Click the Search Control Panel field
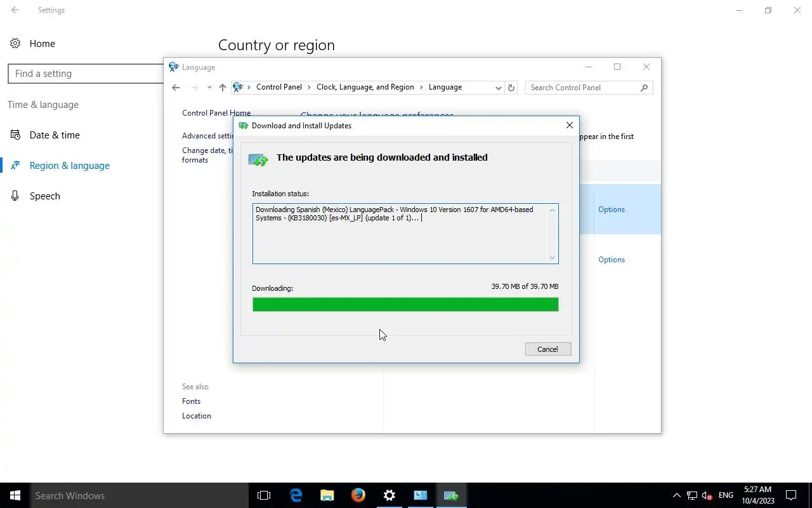 coord(584,88)
